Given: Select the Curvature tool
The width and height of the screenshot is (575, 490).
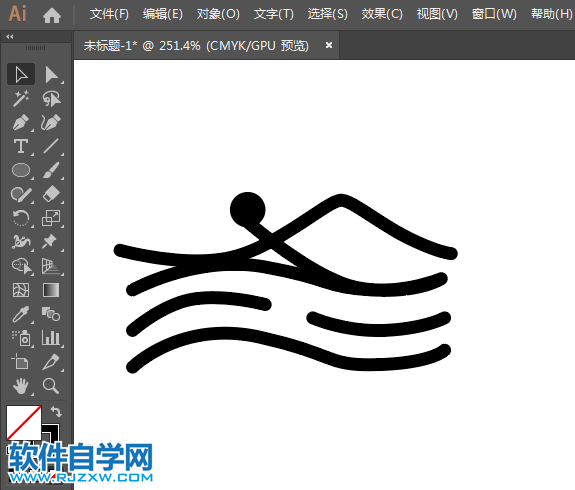Looking at the screenshot, I should pyautogui.click(x=51, y=122).
